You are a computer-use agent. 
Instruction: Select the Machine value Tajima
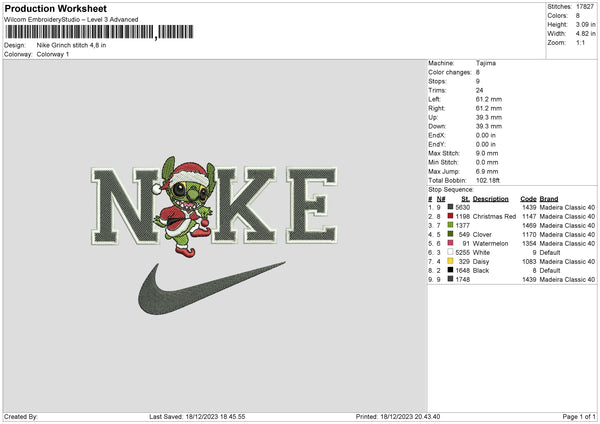tap(486, 63)
